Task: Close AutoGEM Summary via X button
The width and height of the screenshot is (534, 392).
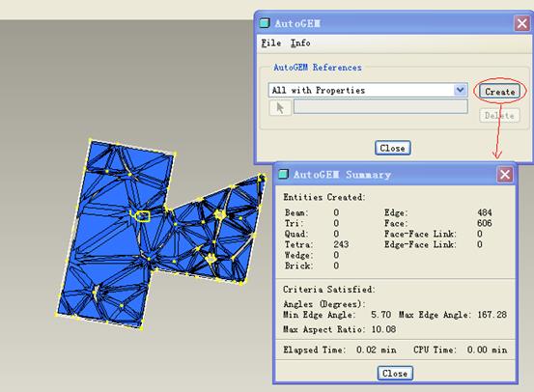Action: (x=505, y=175)
